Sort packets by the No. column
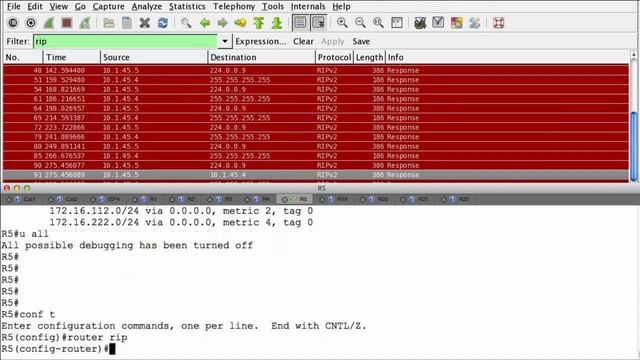The height and width of the screenshot is (360, 640). (x=23, y=57)
